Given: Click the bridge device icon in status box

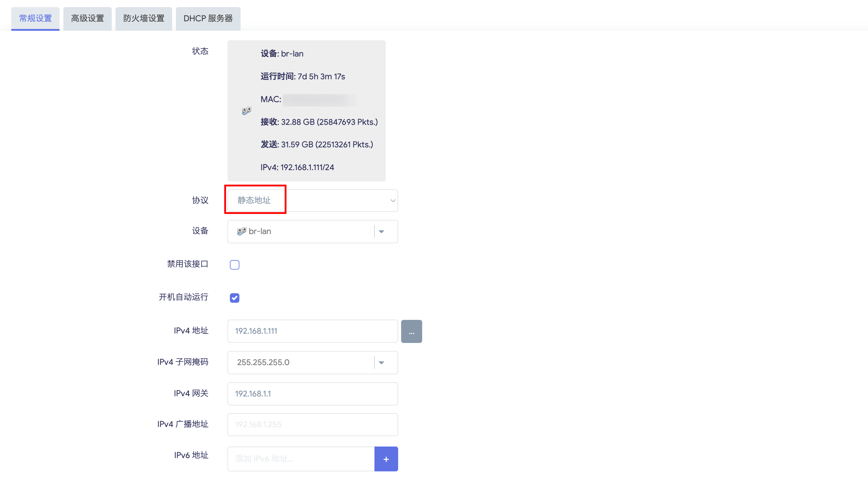Looking at the screenshot, I should [246, 111].
